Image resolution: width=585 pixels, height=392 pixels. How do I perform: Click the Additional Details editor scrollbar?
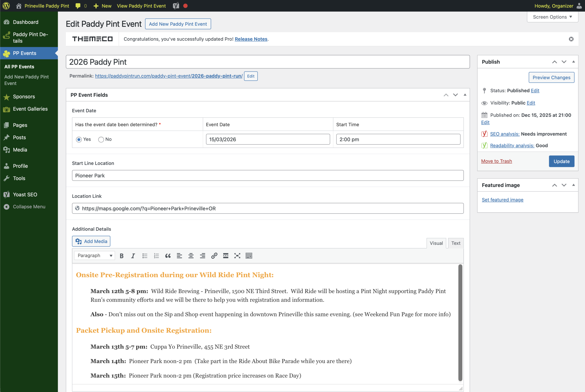pos(460,323)
